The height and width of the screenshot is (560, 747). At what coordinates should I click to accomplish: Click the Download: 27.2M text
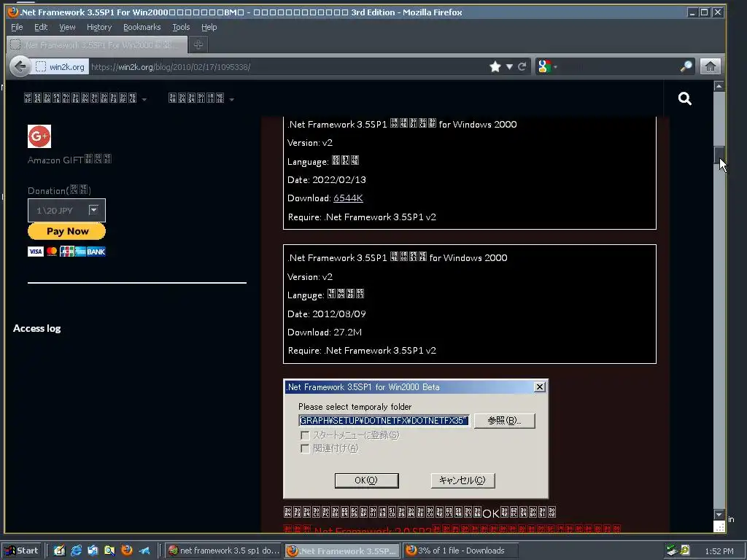325,332
